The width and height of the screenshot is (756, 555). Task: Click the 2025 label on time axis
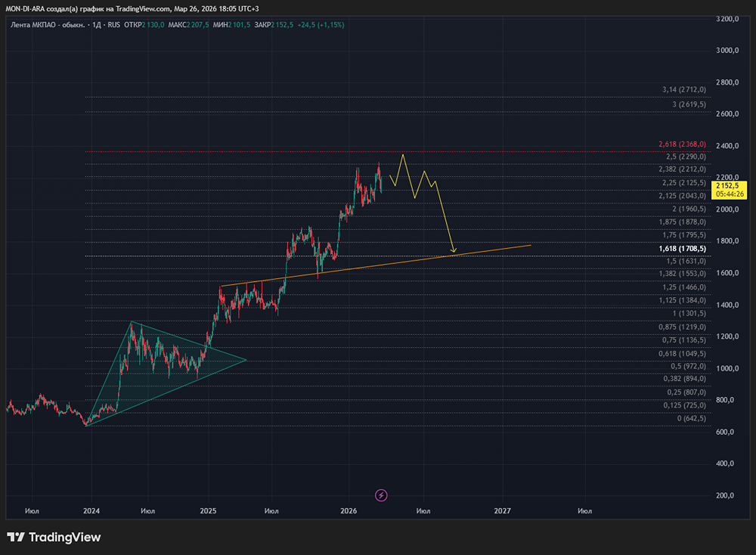[209, 511]
